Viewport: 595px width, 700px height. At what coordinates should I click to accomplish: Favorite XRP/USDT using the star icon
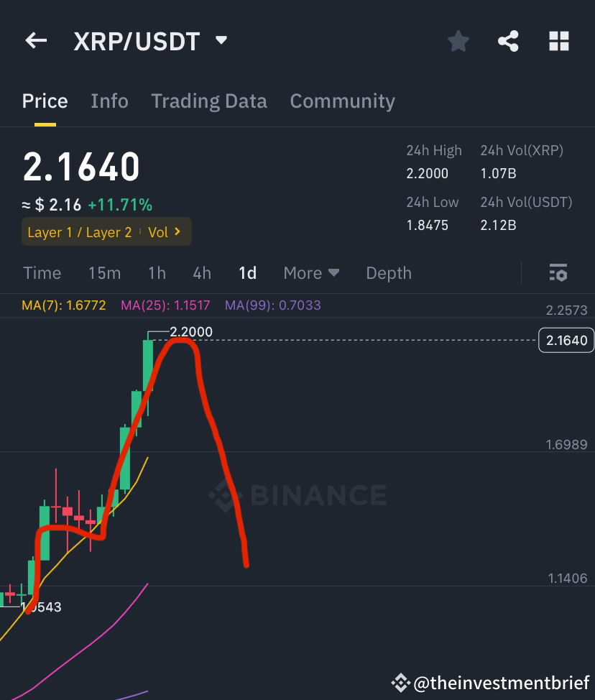pyautogui.click(x=458, y=41)
